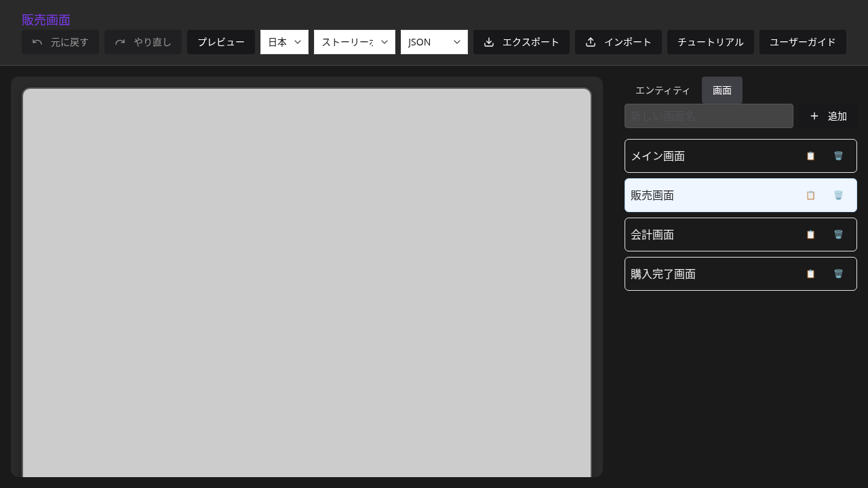Focus the 新しい画面名 input field

[x=709, y=116]
